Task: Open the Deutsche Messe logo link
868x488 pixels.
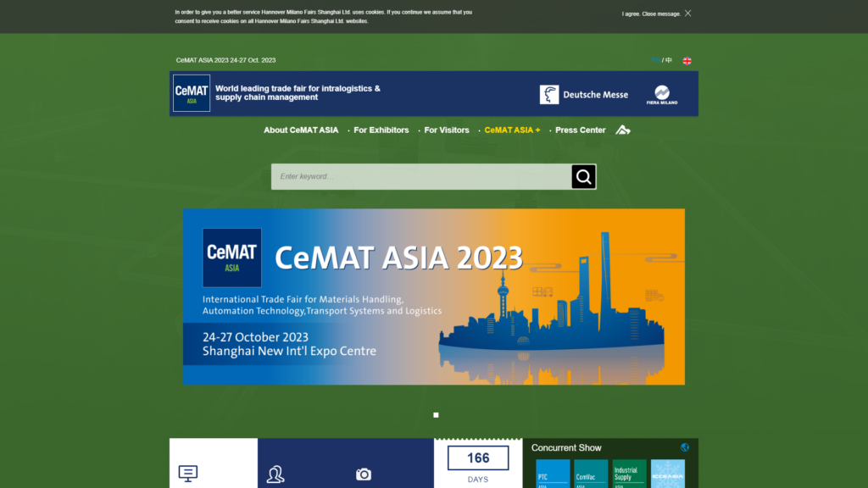Action: point(584,95)
